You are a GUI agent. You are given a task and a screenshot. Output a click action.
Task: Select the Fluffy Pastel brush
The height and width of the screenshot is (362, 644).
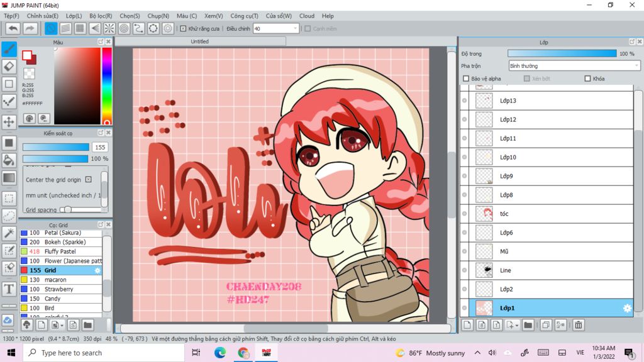coord(61,251)
